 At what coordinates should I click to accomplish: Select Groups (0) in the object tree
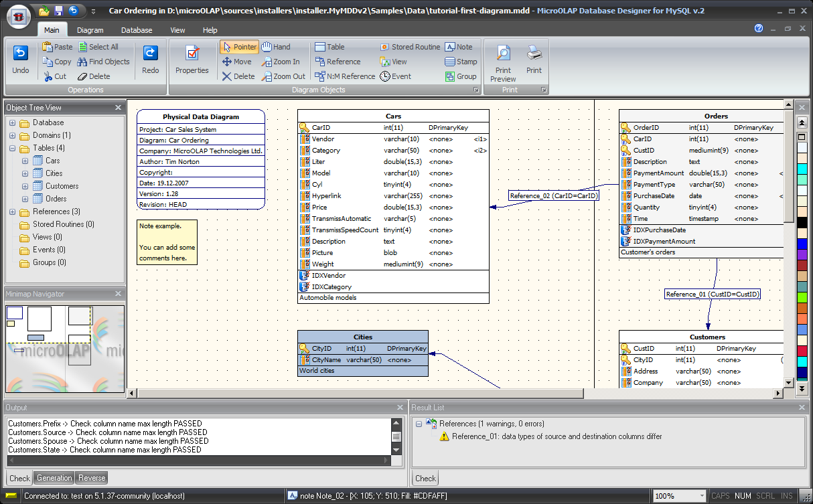50,263
